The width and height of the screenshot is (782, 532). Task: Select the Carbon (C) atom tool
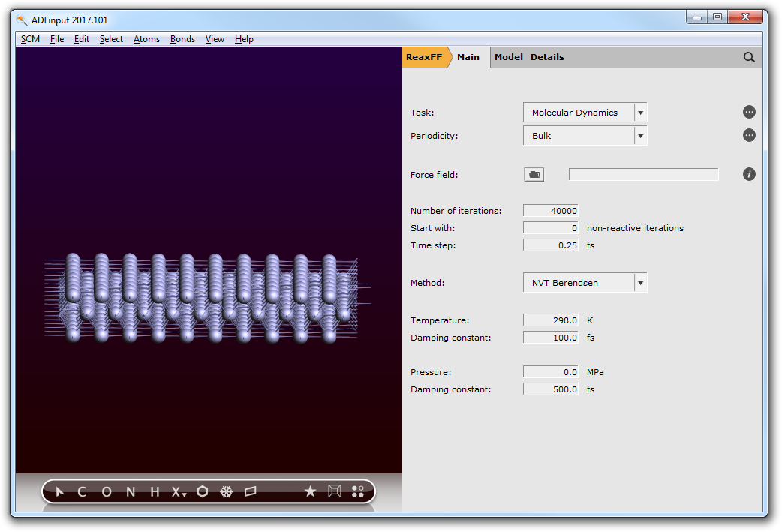click(83, 492)
